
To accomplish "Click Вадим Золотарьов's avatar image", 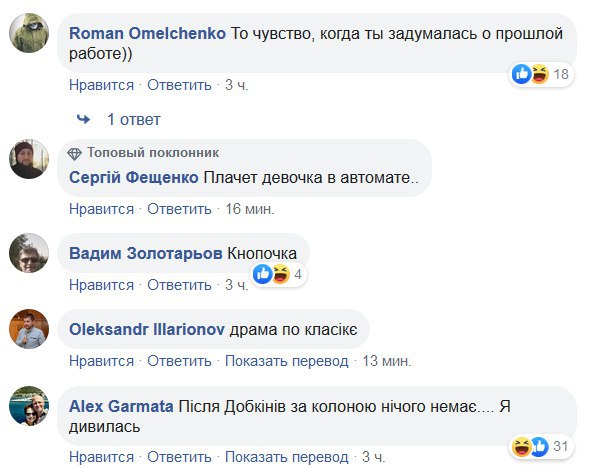I will pos(29,253).
